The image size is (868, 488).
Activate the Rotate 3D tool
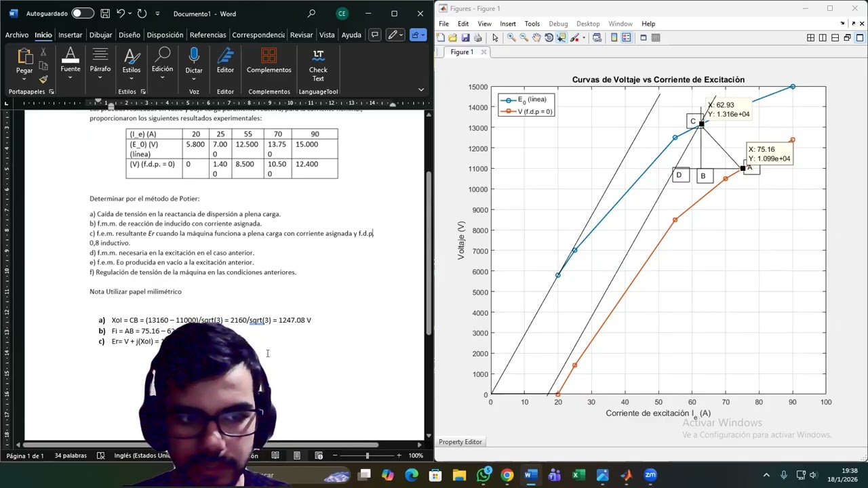click(x=549, y=38)
